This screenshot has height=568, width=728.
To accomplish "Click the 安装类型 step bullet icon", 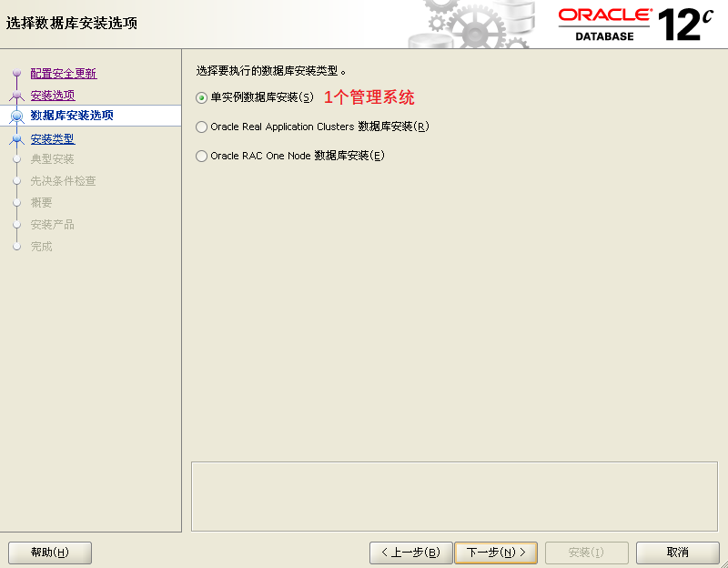I will pos(16,139).
